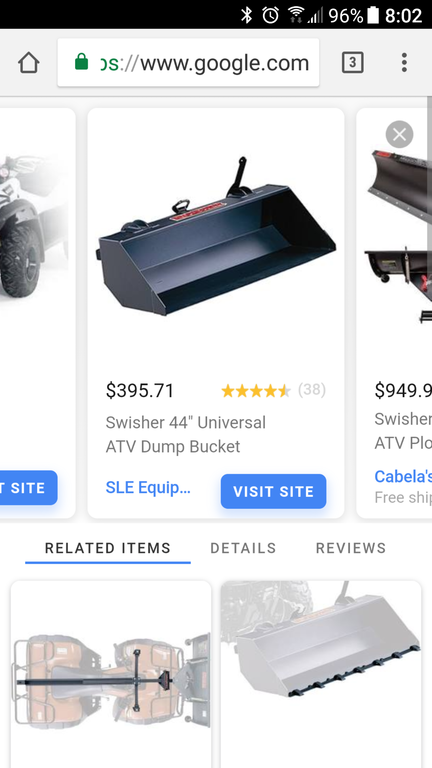The image size is (432, 768).
Task: Tap the address bar showing www.google.com
Action: click(x=188, y=63)
